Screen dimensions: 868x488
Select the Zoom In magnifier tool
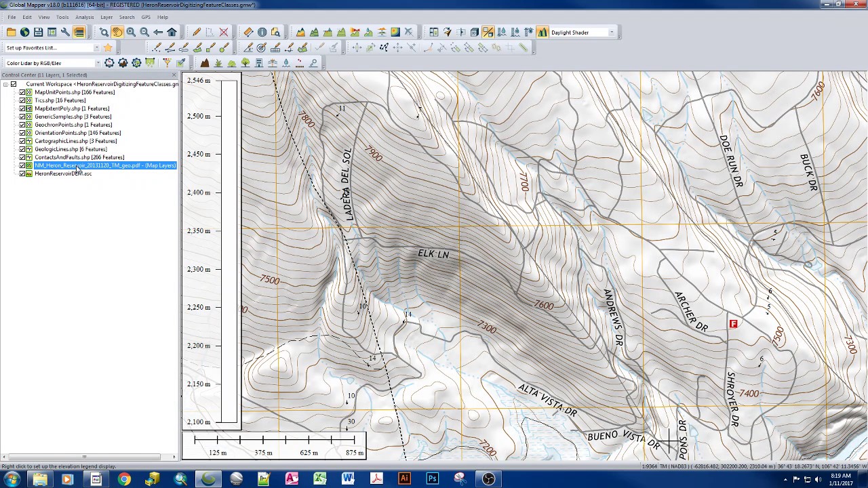131,33
